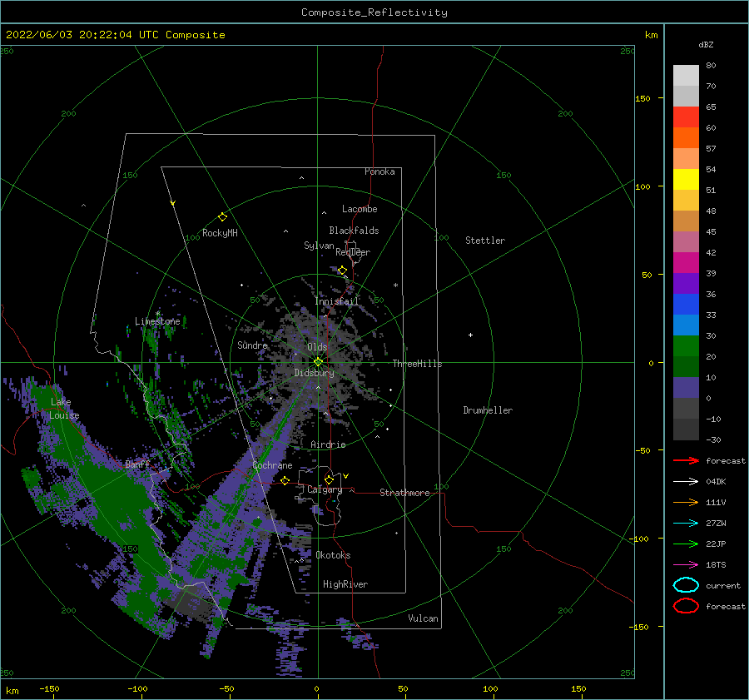Click the asterisk marker above Limestone
This screenshot has width=749, height=700.
point(157,314)
